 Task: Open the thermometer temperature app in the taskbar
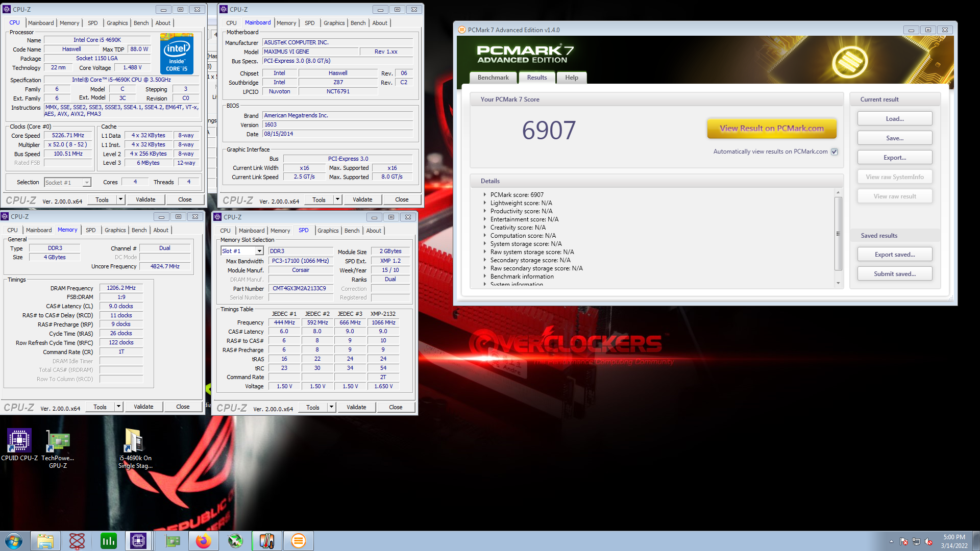[267, 541]
